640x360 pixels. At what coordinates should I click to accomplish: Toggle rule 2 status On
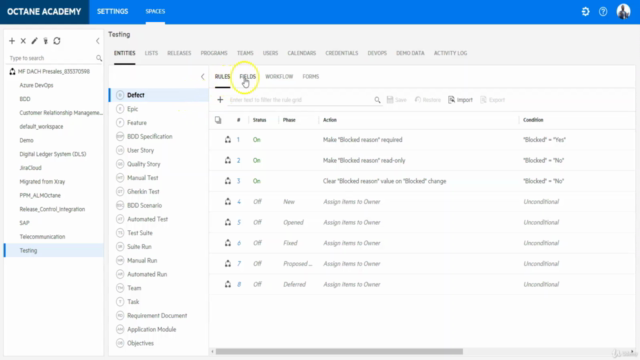click(x=256, y=160)
